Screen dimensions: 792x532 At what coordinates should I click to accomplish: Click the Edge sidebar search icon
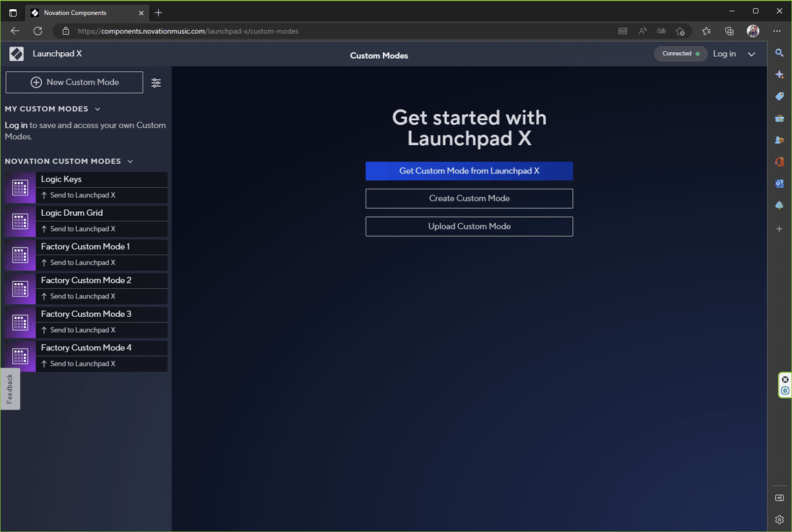click(779, 53)
